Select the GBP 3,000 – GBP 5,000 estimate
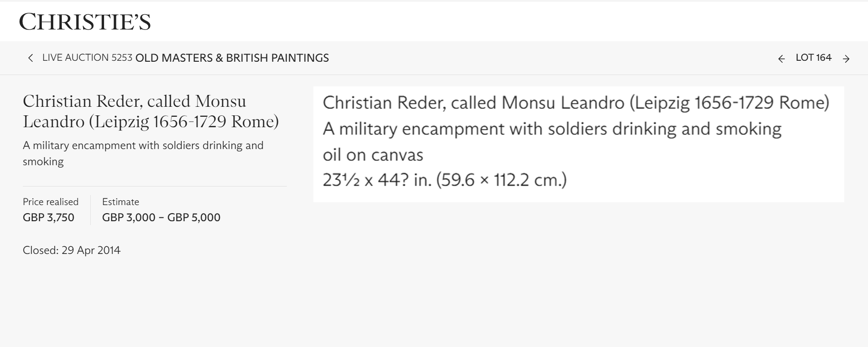 pyautogui.click(x=161, y=217)
